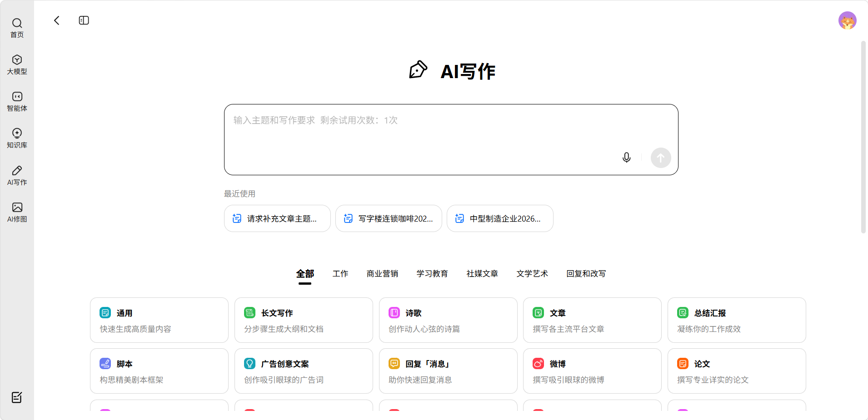The image size is (868, 420).
Task: Click the vertical scrollbar on the right
Action: click(x=863, y=136)
